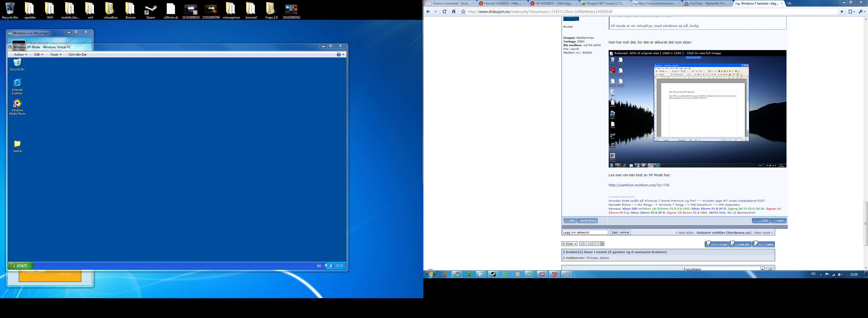
Task: Open Windows 7 Start orb
Action: click(430, 274)
